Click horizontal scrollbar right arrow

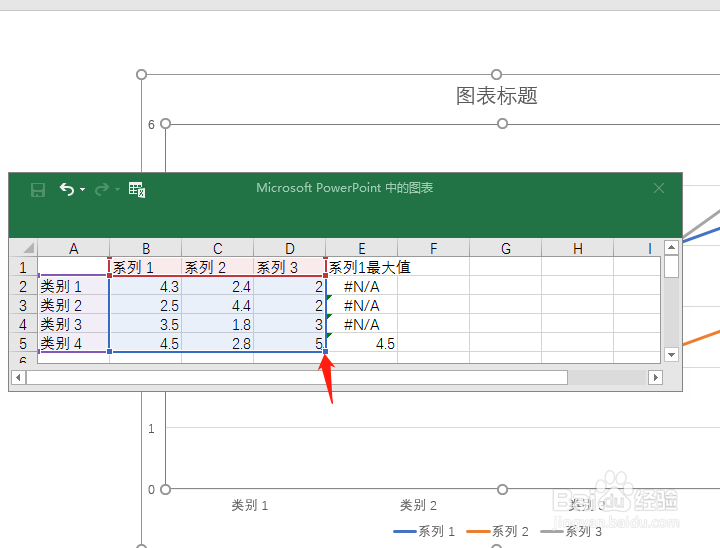[655, 378]
